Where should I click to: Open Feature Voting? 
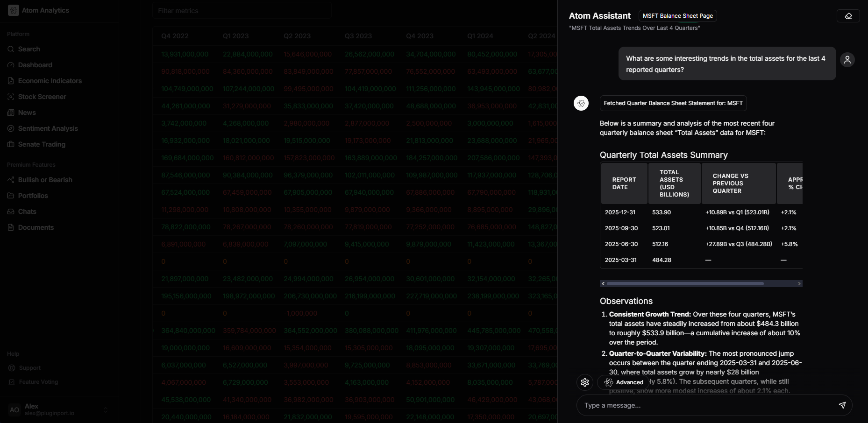[38, 382]
